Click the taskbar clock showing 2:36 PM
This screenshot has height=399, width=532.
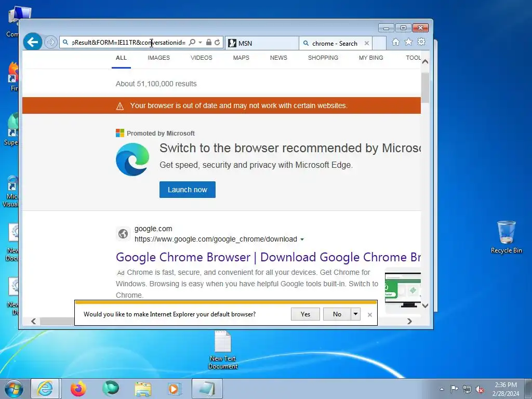pyautogui.click(x=506, y=389)
